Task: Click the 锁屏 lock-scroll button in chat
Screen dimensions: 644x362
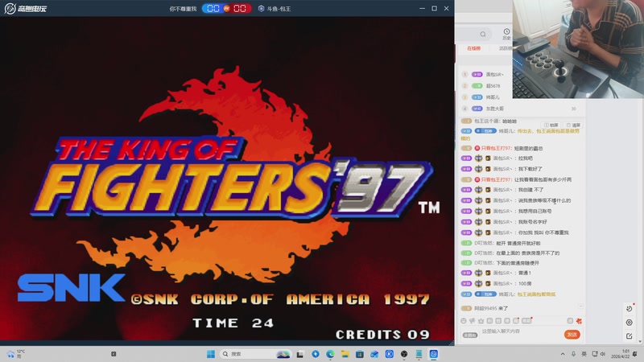Action: 551,125
